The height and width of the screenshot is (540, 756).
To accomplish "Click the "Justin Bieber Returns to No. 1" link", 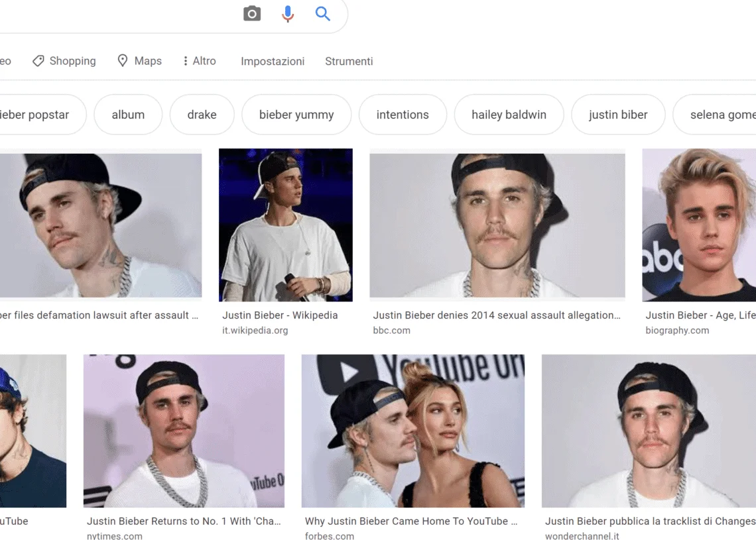I will [x=184, y=521].
